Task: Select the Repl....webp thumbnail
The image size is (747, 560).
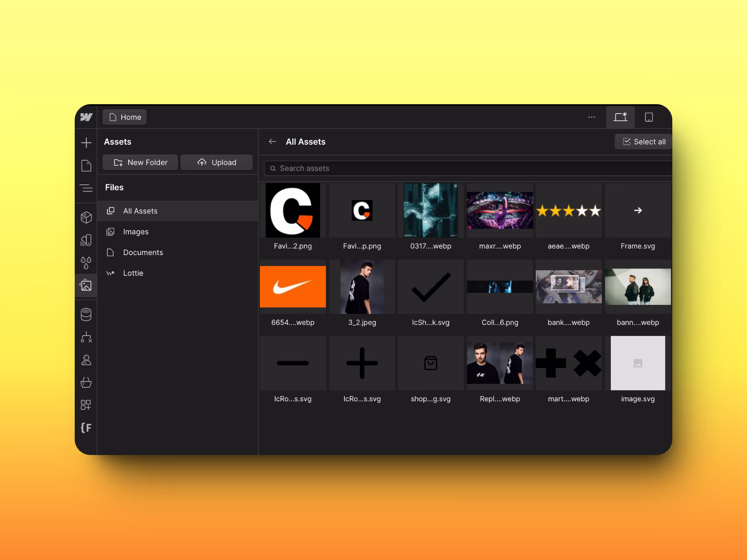Action: pyautogui.click(x=500, y=363)
